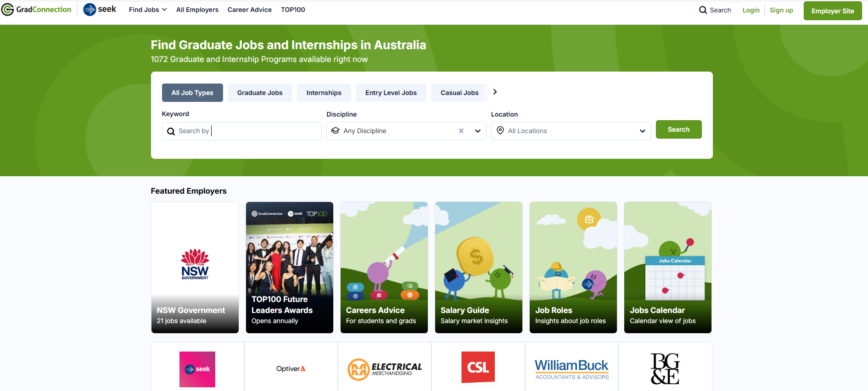Click the location pin icon

pyautogui.click(x=500, y=131)
